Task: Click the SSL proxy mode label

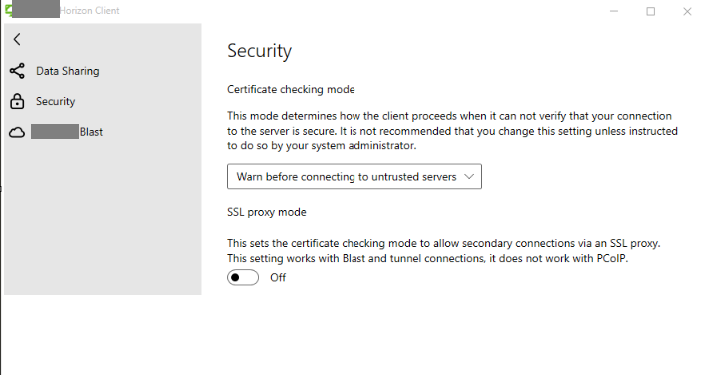Action: point(266,212)
